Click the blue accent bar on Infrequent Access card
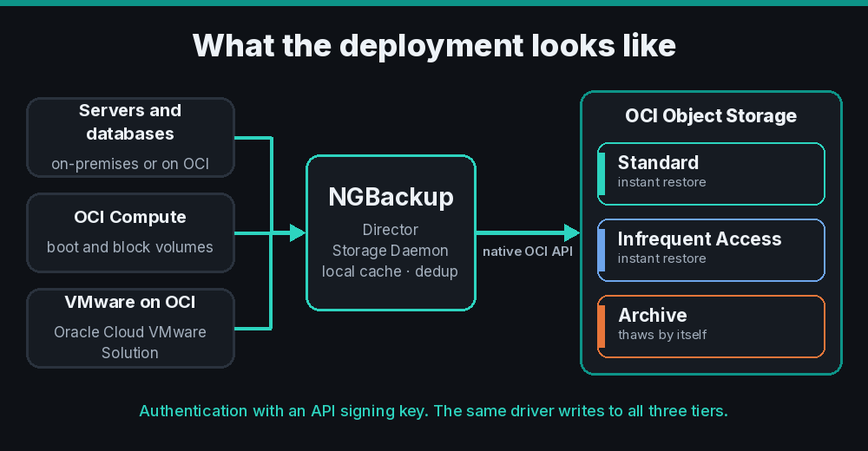Image resolution: width=868 pixels, height=451 pixels. point(602,250)
